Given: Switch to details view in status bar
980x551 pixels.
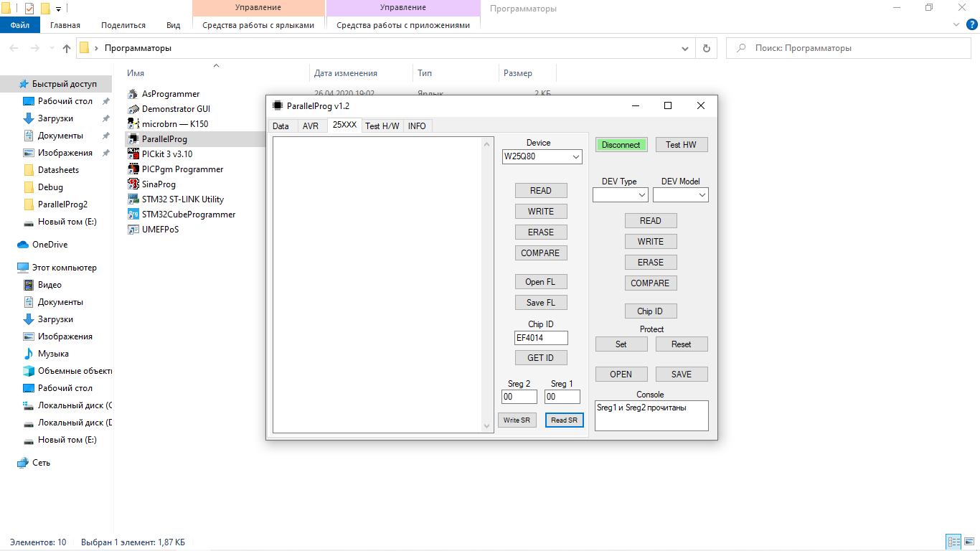Looking at the screenshot, I should (953, 542).
